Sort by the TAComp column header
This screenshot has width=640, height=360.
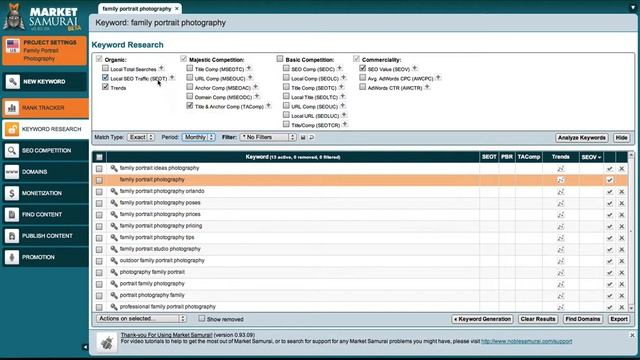coord(529,157)
